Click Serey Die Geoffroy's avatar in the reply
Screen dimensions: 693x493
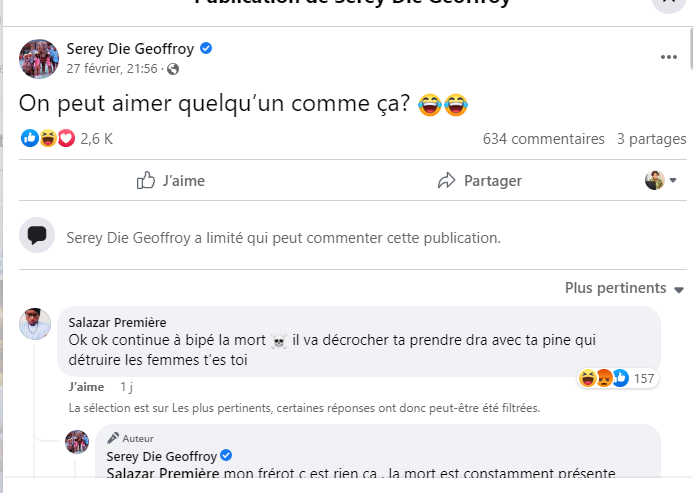(77, 441)
